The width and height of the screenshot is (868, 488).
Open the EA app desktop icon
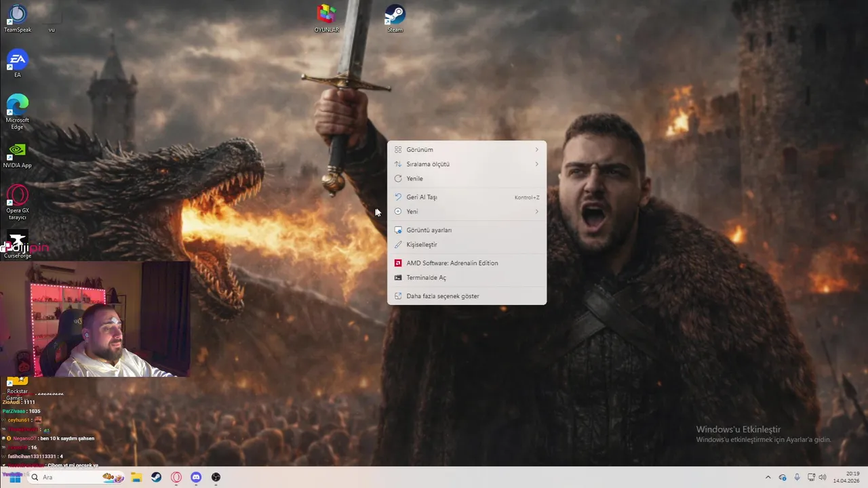click(18, 64)
